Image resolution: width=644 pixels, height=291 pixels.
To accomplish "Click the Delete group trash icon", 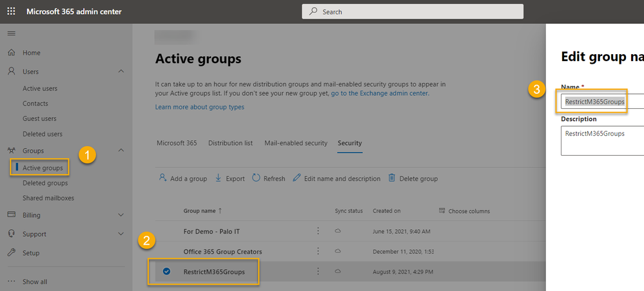I will pos(391,178).
